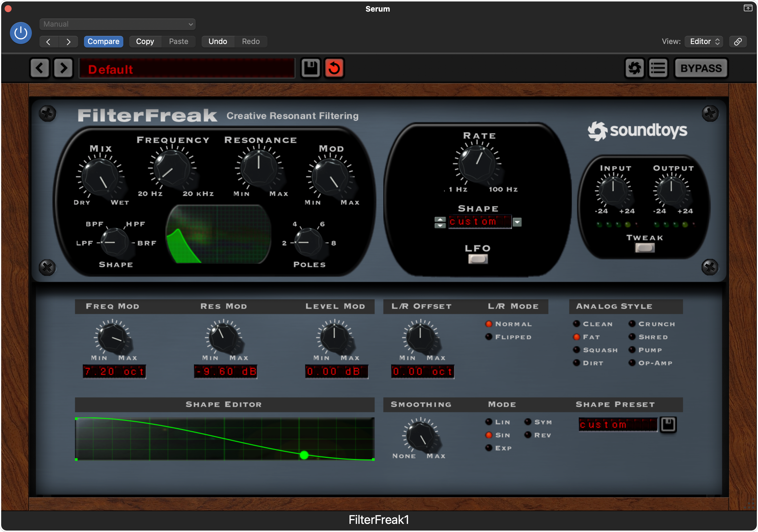Image resolution: width=758 pixels, height=532 pixels.
Task: Click the plugin power button
Action: click(x=21, y=33)
